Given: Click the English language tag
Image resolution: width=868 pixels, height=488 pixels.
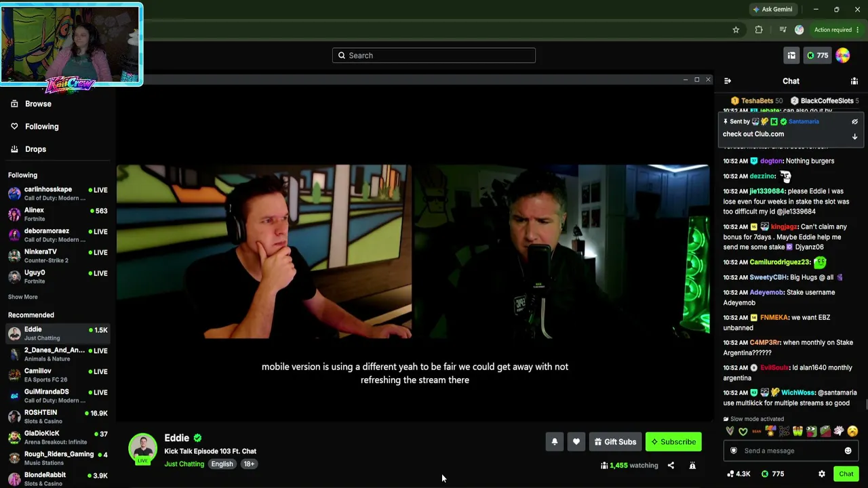Looking at the screenshot, I should point(222,464).
